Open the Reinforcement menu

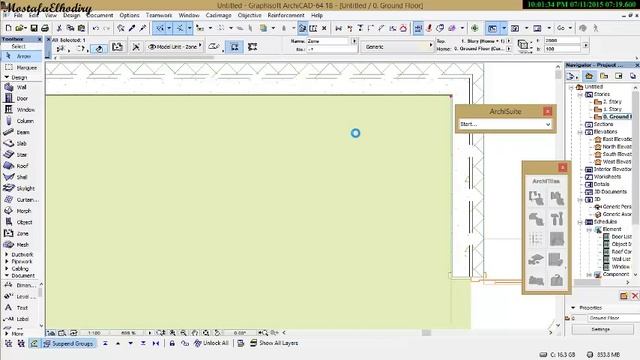click(286, 15)
